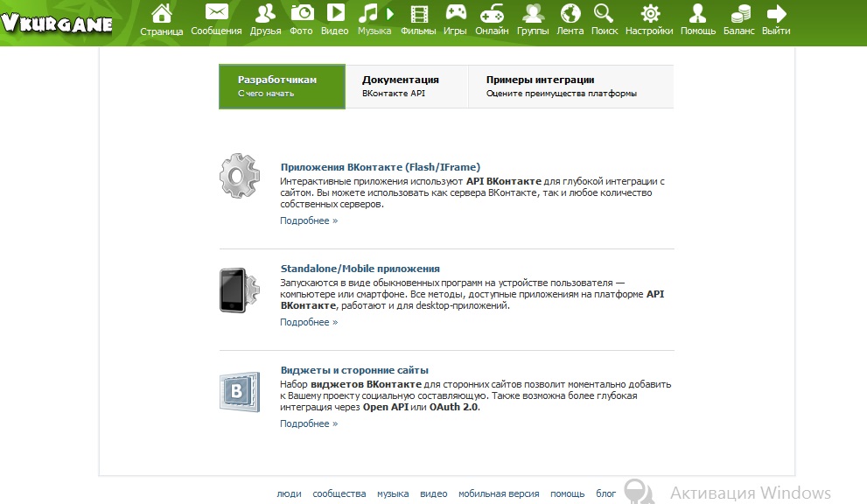Open the Онлайн joystick icon
The image size is (867, 504).
click(492, 13)
